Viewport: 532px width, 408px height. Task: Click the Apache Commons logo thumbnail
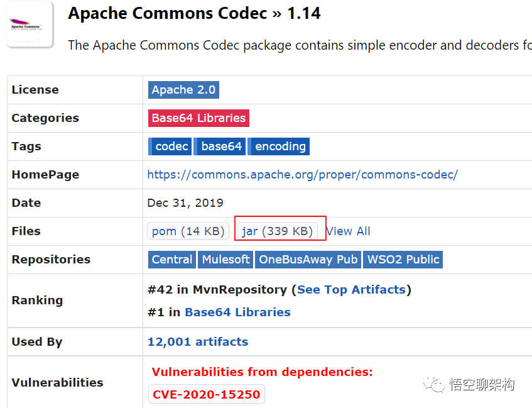pyautogui.click(x=30, y=25)
